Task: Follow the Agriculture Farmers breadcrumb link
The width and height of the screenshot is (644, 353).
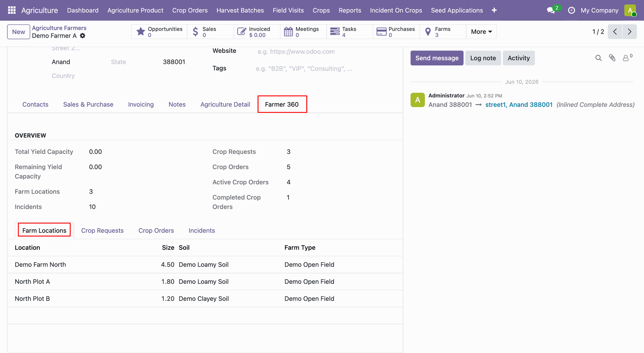Action: (59, 28)
